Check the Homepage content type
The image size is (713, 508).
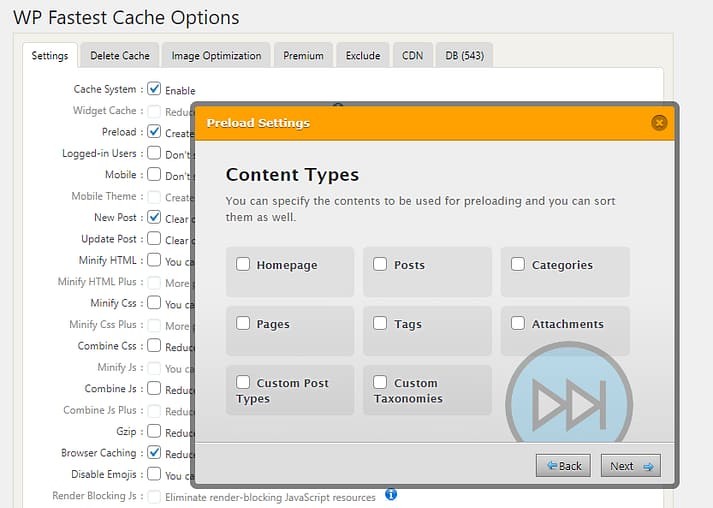click(x=243, y=265)
